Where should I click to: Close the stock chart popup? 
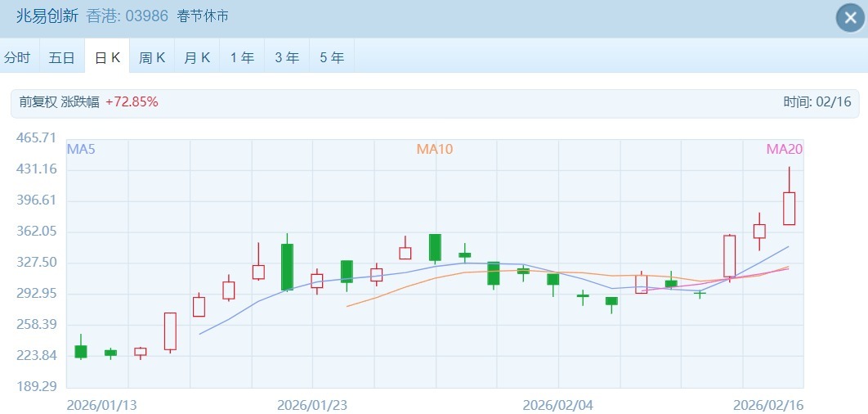tap(850, 18)
